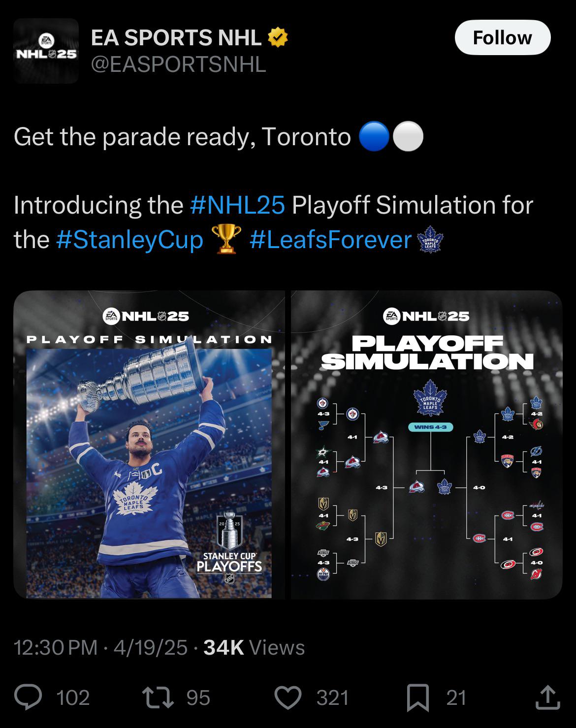
Task: View the 34K Views count
Action: click(x=254, y=647)
